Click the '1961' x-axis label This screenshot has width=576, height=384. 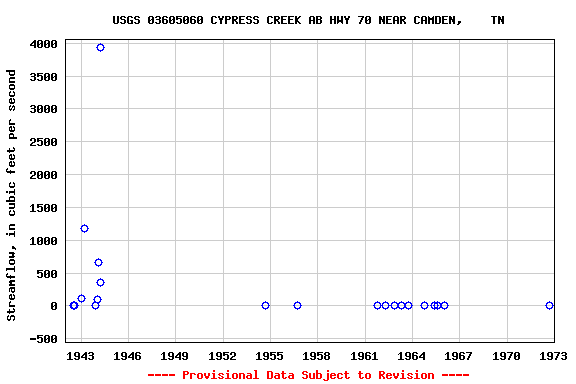coord(364,356)
